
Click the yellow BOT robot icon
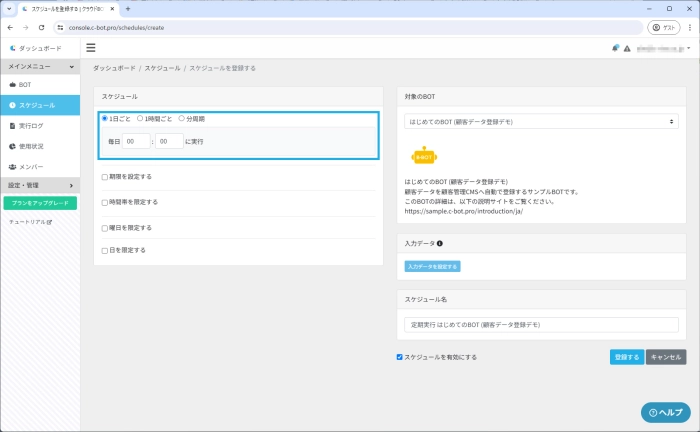pyautogui.click(x=425, y=157)
